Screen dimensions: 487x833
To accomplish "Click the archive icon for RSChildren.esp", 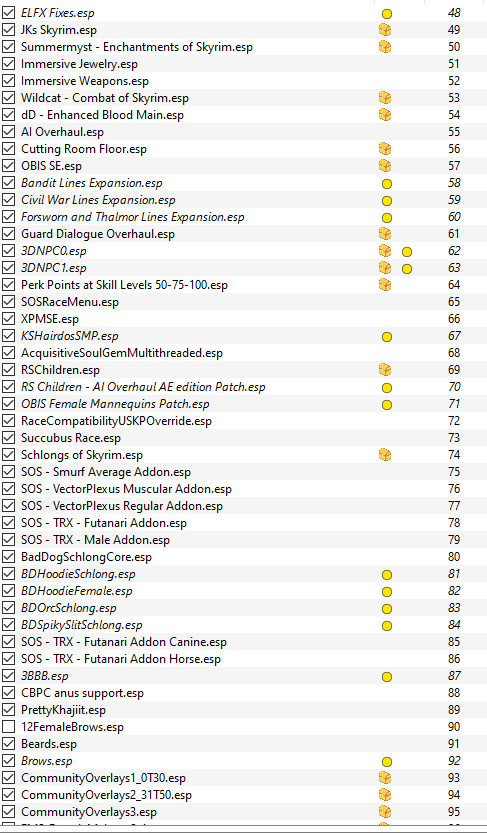I will click(385, 370).
